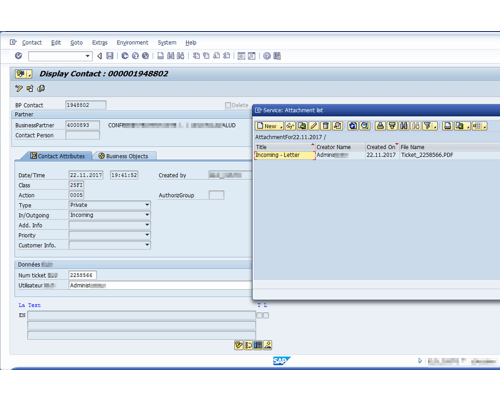Click the File Name column header
The image size is (500, 400).
coord(450,147)
